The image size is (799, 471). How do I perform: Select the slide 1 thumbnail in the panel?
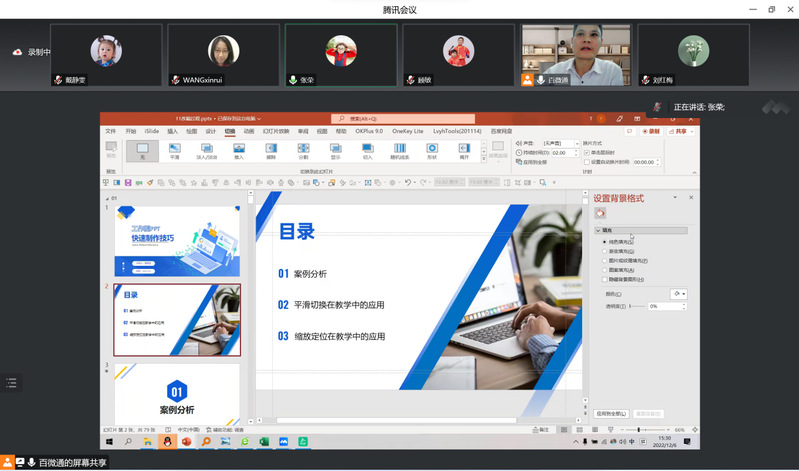[176, 240]
